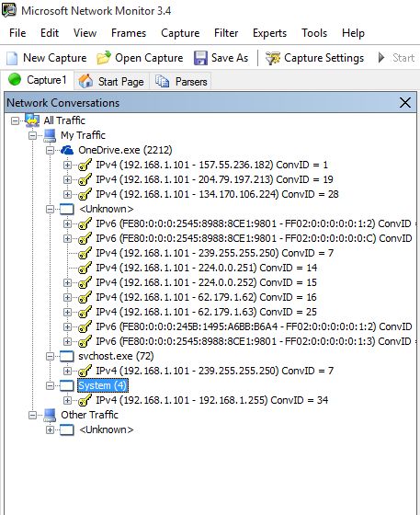Click the window icon beside System (4)

tap(67, 385)
